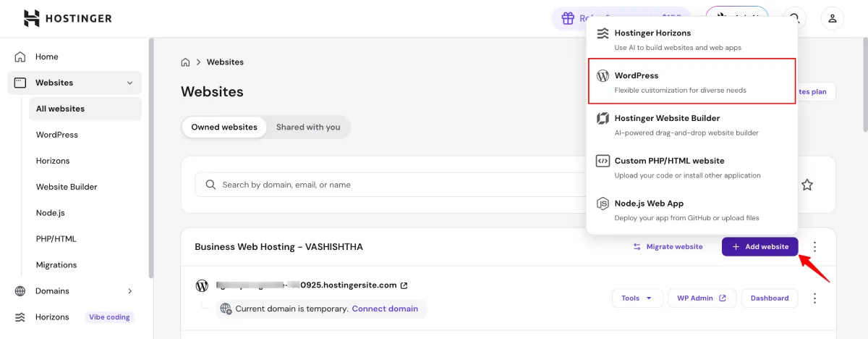Viewport: 868px width, 339px height.
Task: Click Business Web Hosting - VASHISHTHA heading
Action: [278, 247]
